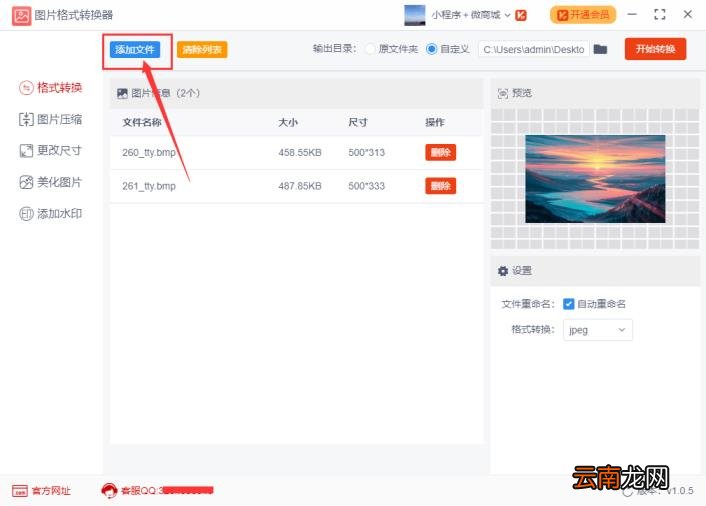706x506 pixels.
Task: Click 开始转换 to start conversion
Action: (x=656, y=49)
